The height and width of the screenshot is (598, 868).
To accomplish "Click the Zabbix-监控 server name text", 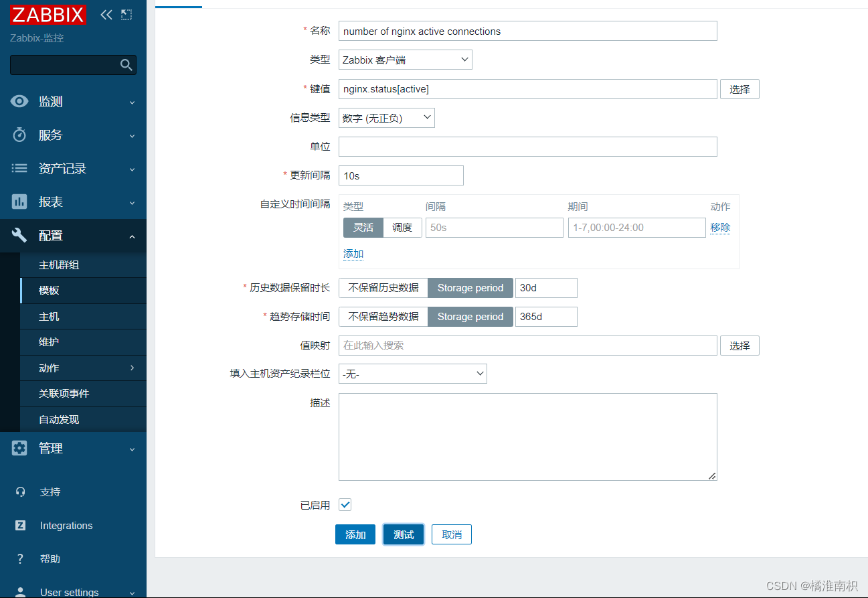I will click(37, 38).
